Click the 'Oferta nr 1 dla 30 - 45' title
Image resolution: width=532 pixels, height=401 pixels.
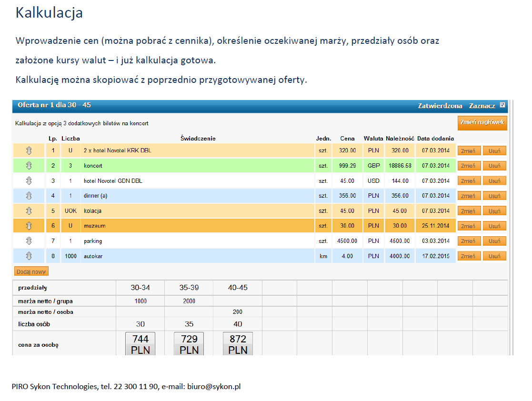(54, 105)
